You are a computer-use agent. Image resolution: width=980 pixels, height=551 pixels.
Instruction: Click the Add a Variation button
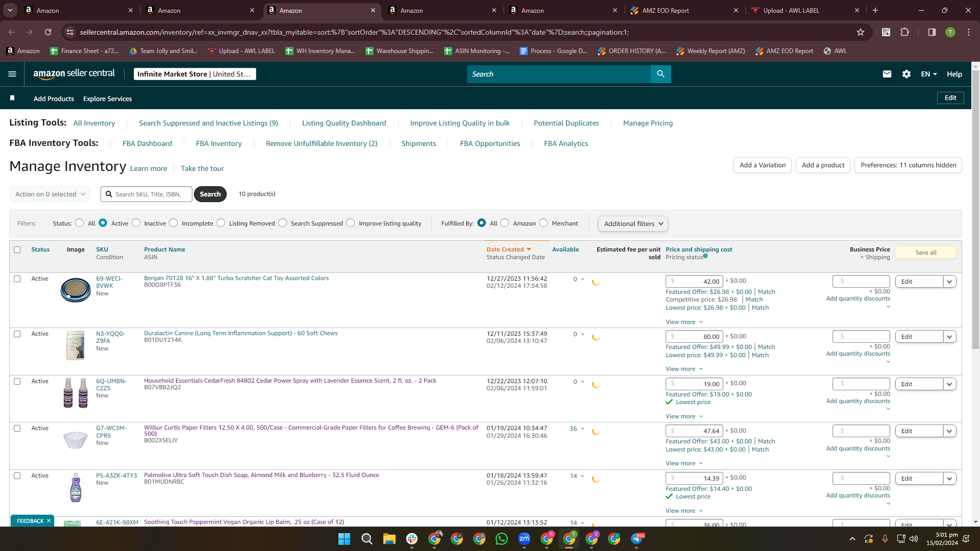tap(763, 165)
